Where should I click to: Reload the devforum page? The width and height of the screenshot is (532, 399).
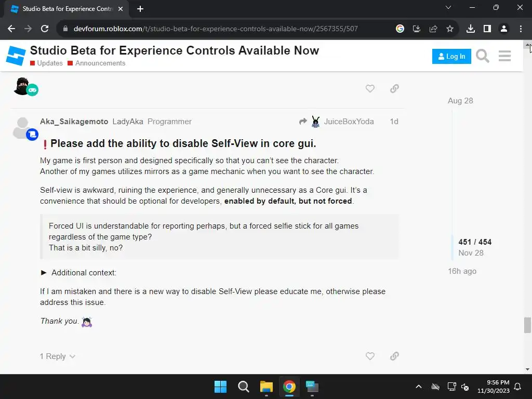pyautogui.click(x=45, y=29)
